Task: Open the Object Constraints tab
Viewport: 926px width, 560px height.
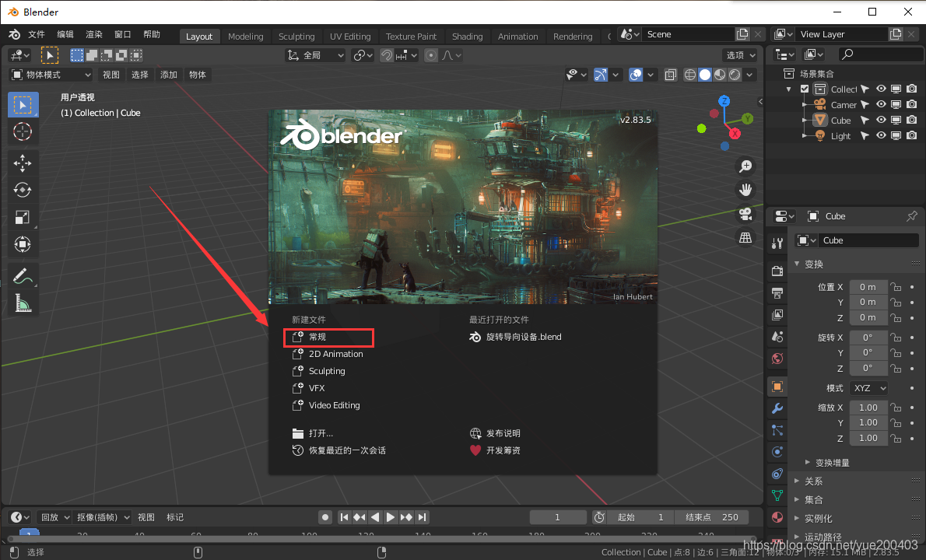Action: coord(777,474)
